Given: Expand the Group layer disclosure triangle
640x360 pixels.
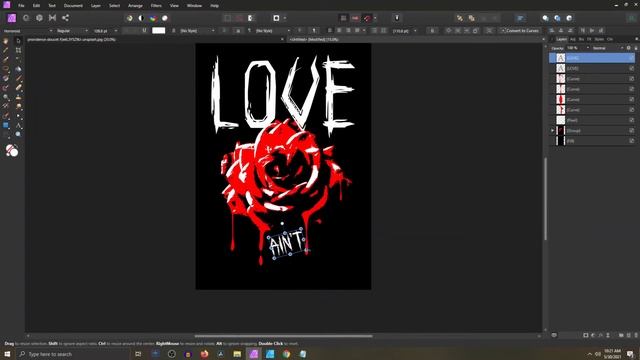Looking at the screenshot, I should coord(553,131).
